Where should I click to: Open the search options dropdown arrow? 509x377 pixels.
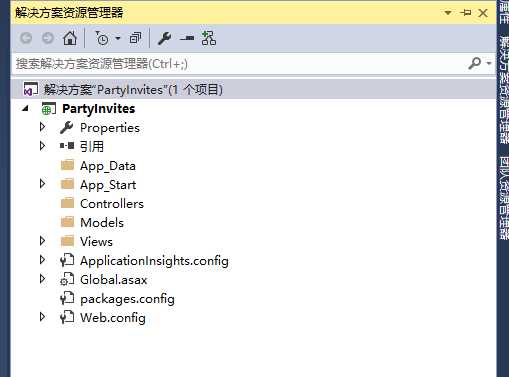(x=489, y=63)
